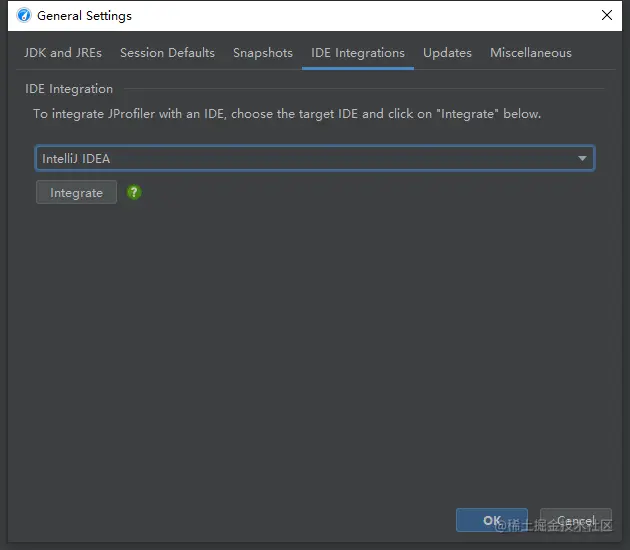Open the IntelliJ IDEA target IDE dropdown
This screenshot has width=630, height=550.
tap(315, 158)
